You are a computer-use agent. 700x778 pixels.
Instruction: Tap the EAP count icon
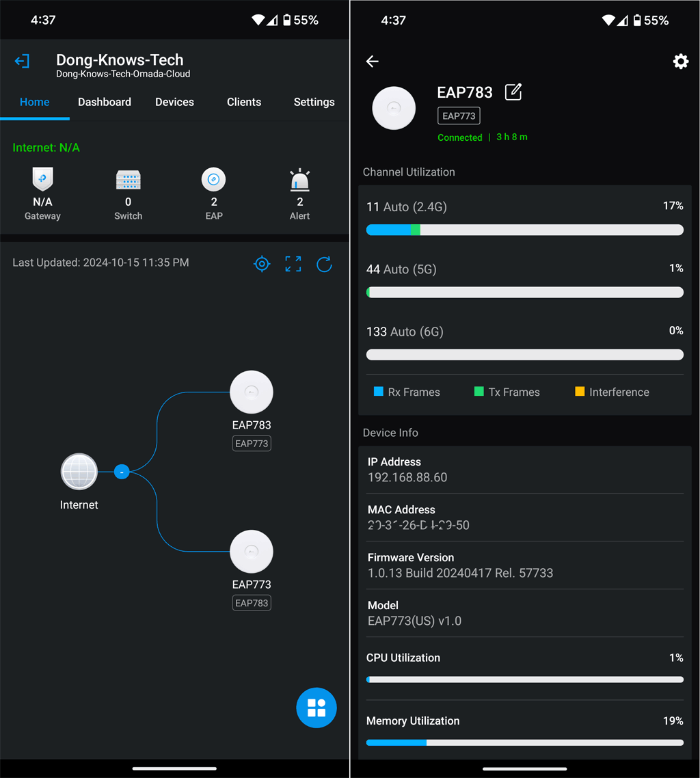click(214, 180)
